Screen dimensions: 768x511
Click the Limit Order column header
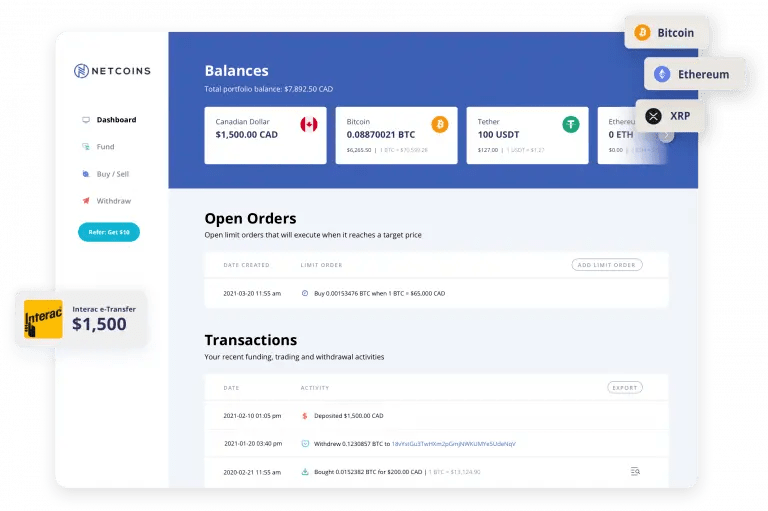pyautogui.click(x=321, y=265)
